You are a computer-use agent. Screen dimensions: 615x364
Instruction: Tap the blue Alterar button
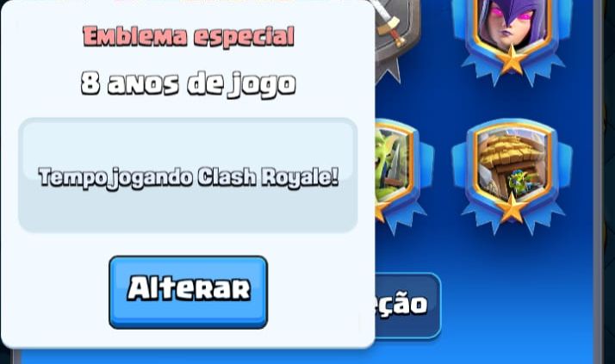point(189,292)
